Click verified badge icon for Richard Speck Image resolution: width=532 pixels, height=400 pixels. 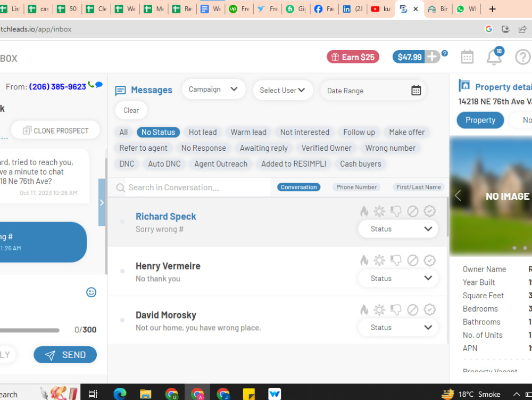pyautogui.click(x=429, y=211)
